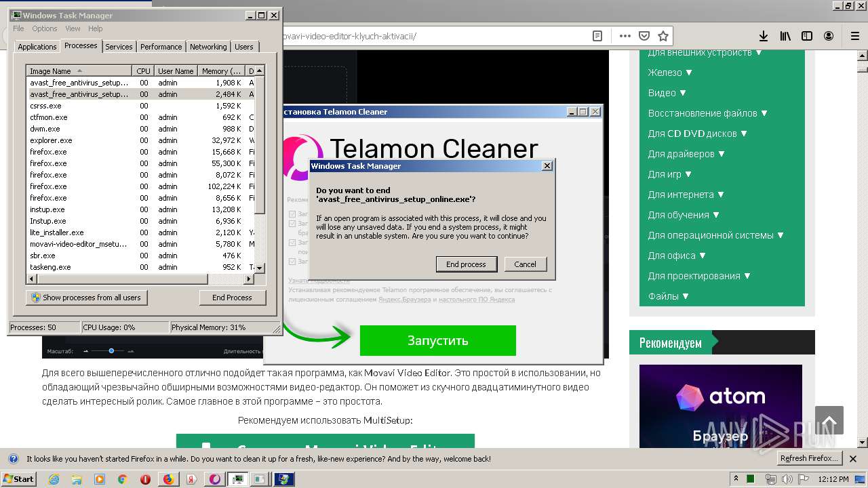868x488 pixels.
Task: Launch Opera from taskbar
Action: pyautogui.click(x=146, y=479)
